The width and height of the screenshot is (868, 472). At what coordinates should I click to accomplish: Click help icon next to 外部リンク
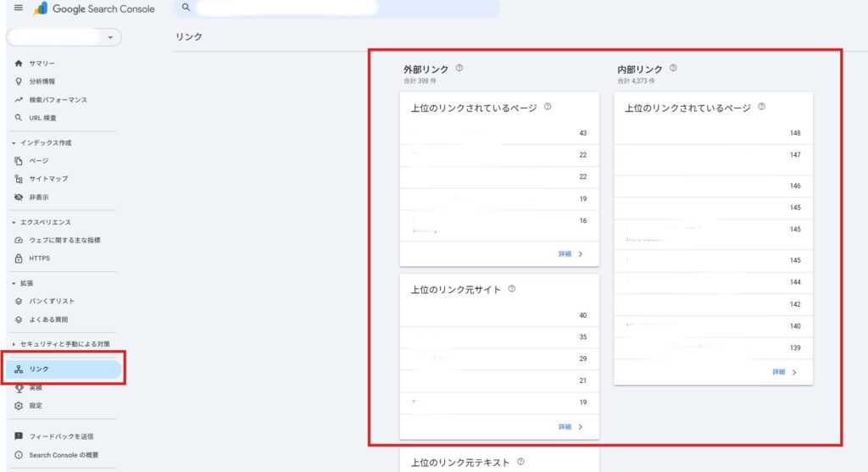[x=459, y=68]
